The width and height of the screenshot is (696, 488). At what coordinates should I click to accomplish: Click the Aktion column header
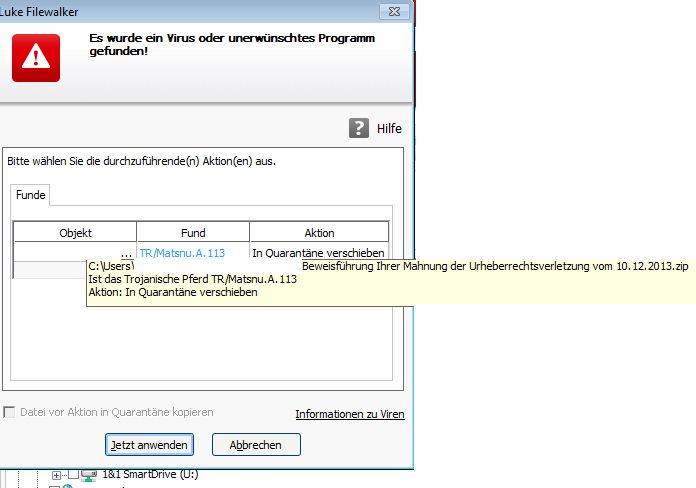319,233
